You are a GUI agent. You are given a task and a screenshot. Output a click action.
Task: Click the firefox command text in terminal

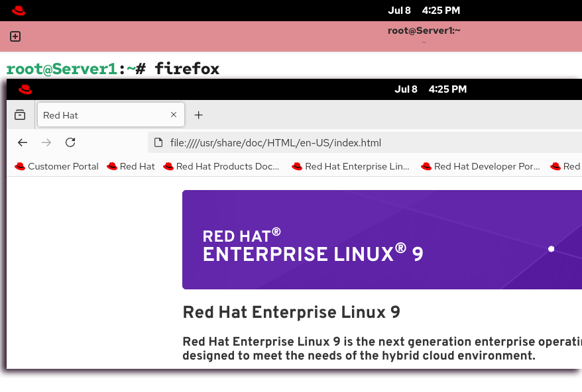point(187,69)
